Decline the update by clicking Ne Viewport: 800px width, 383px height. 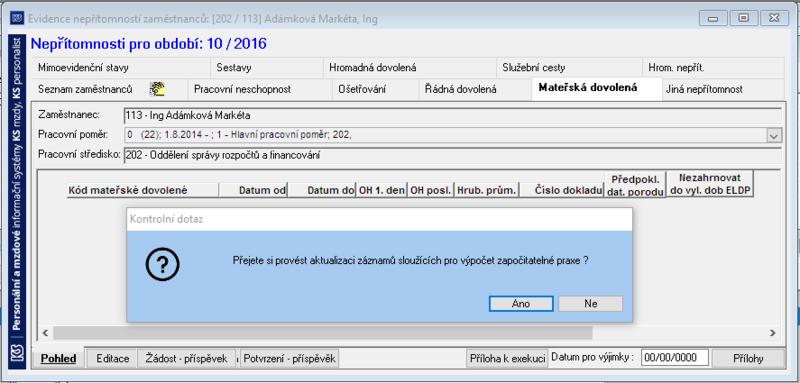[x=590, y=303]
